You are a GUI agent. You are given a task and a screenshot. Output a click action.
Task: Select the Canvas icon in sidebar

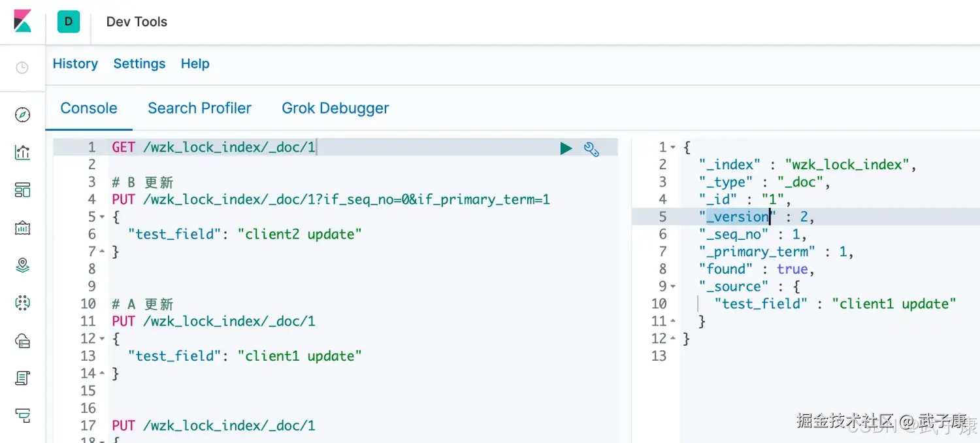22,227
